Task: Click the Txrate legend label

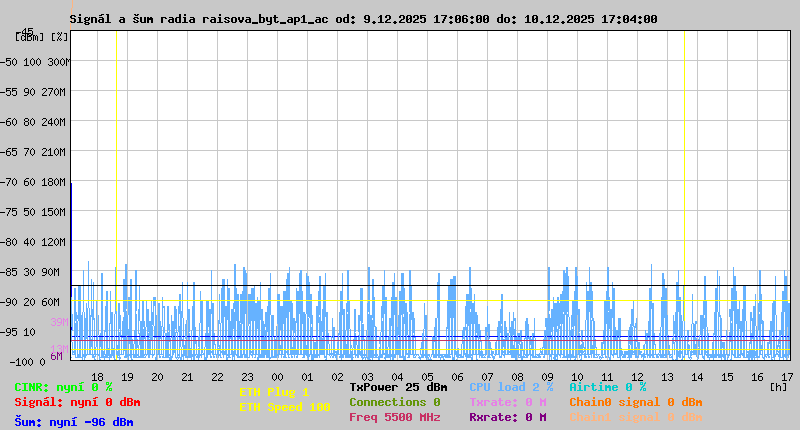Action: [507, 402]
